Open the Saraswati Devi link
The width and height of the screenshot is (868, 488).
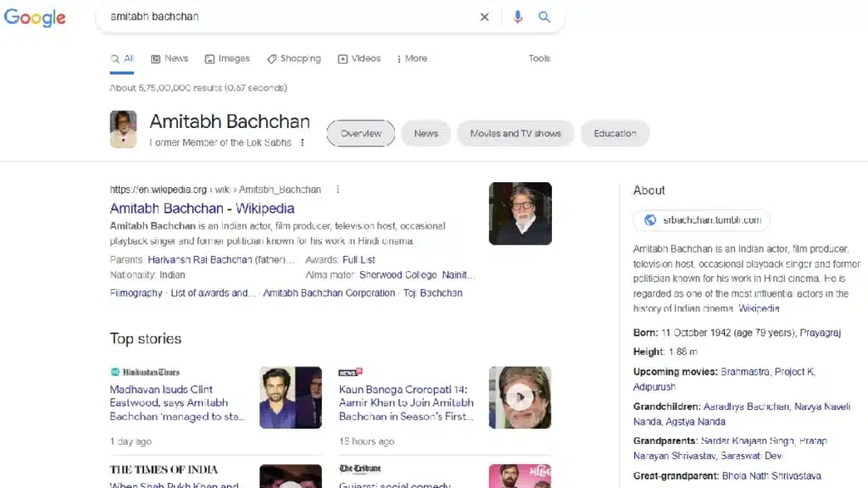coord(752,456)
